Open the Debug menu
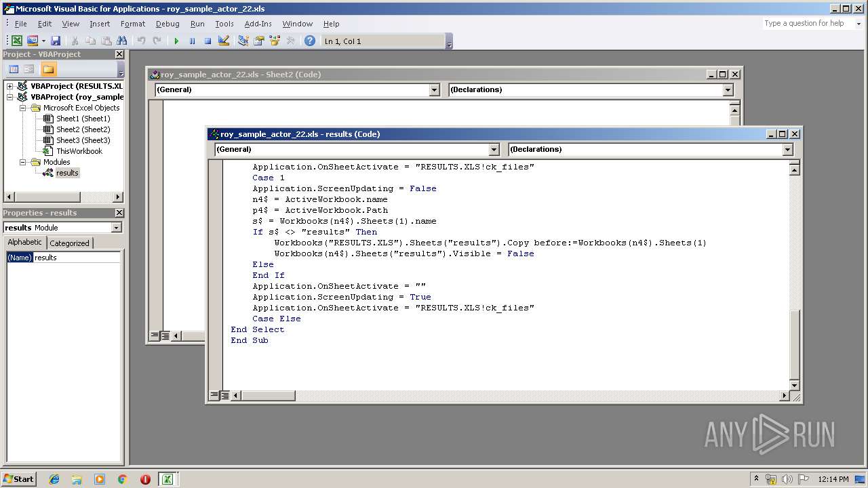The height and width of the screenshot is (488, 868). [167, 24]
